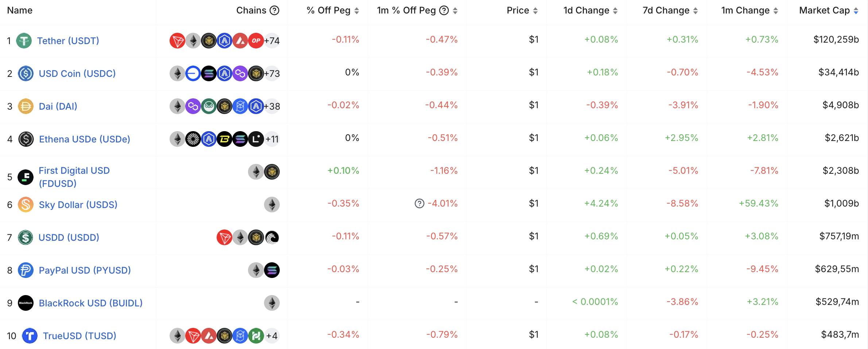This screenshot has width=868, height=349.
Task: Click the Tether coin logo icon
Action: pyautogui.click(x=24, y=40)
